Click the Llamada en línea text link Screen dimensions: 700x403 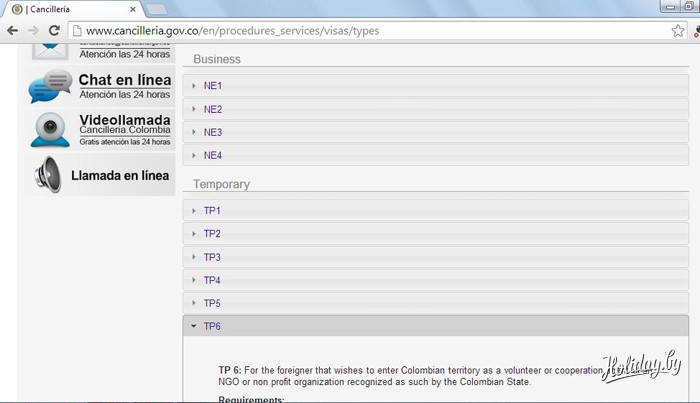point(120,176)
